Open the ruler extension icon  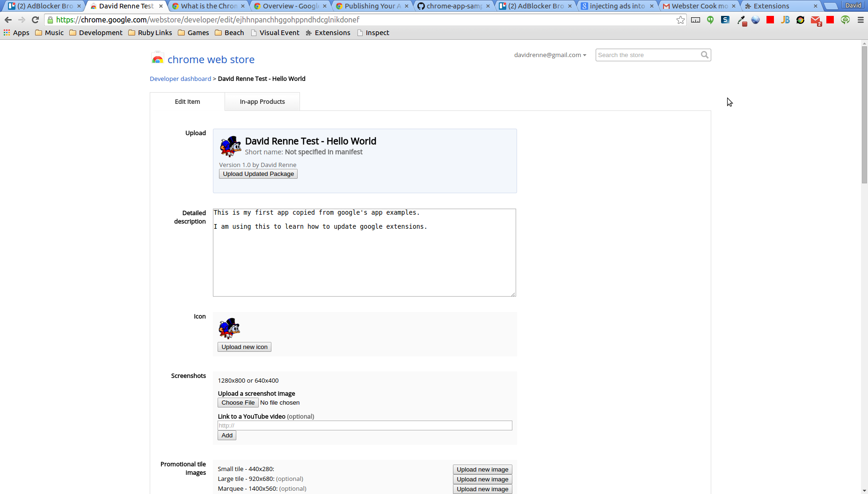[695, 20]
